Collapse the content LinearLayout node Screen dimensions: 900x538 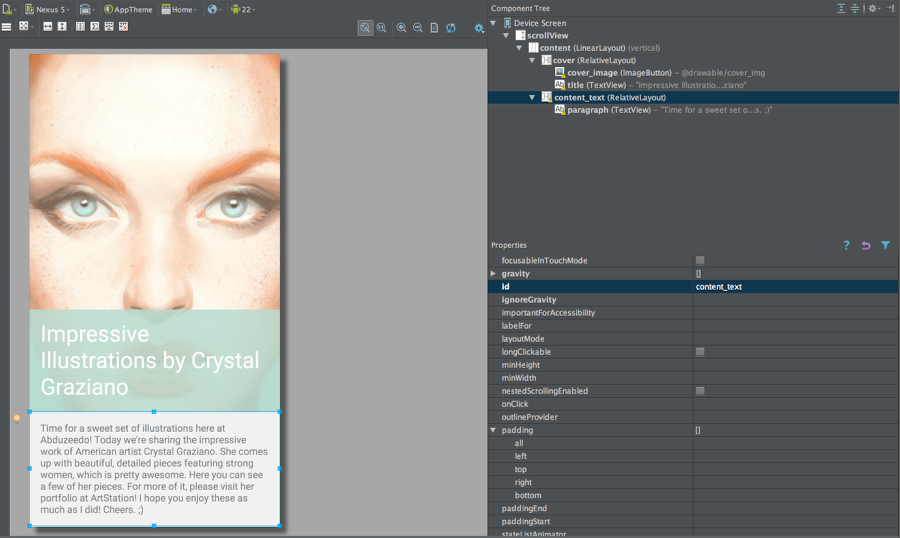coord(519,48)
